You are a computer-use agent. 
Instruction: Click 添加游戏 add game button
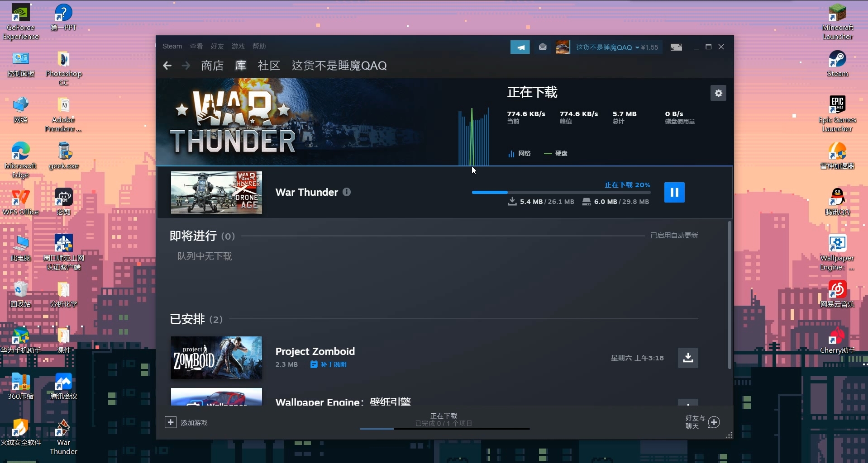pos(186,422)
